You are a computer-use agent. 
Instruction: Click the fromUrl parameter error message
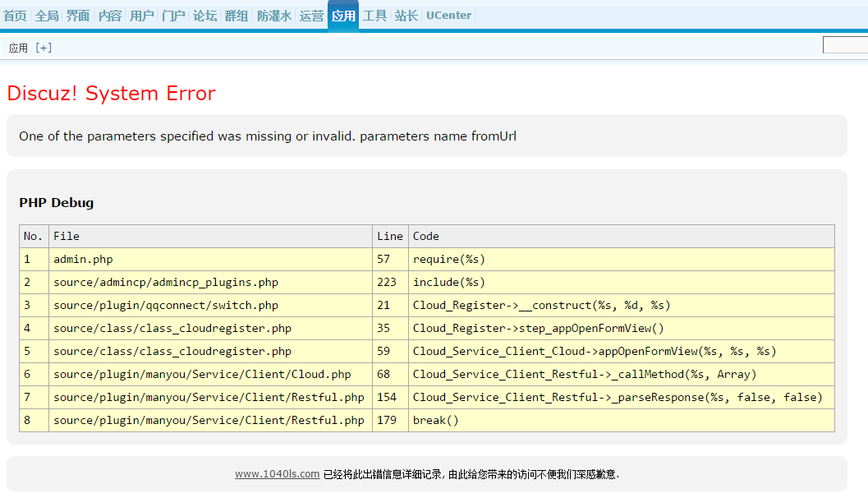click(x=268, y=136)
